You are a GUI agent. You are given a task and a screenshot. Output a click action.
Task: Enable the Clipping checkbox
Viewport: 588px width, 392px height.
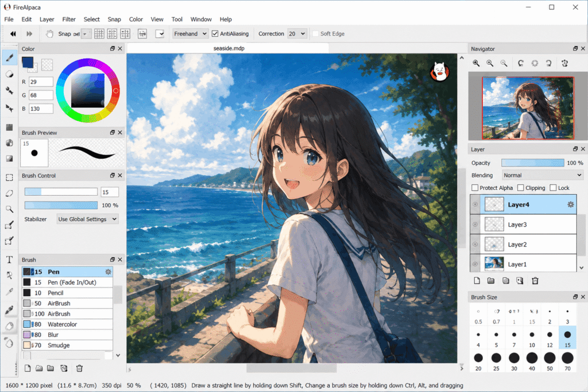coord(520,188)
